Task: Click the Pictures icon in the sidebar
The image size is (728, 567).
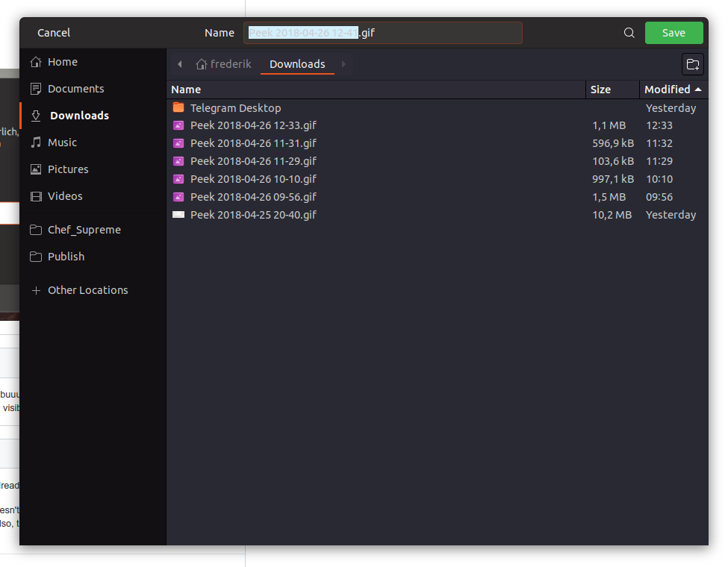Action: (x=36, y=169)
